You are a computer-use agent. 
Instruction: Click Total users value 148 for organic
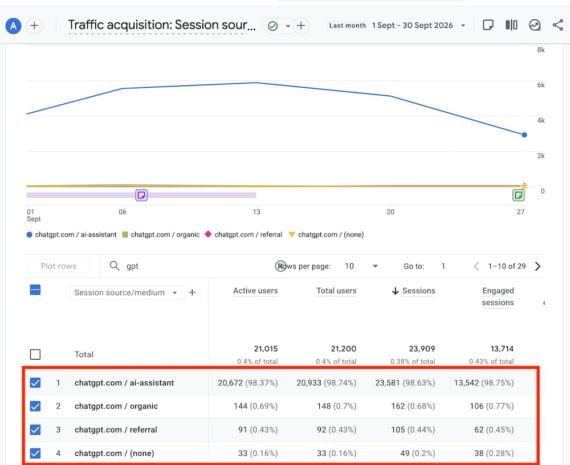click(324, 406)
